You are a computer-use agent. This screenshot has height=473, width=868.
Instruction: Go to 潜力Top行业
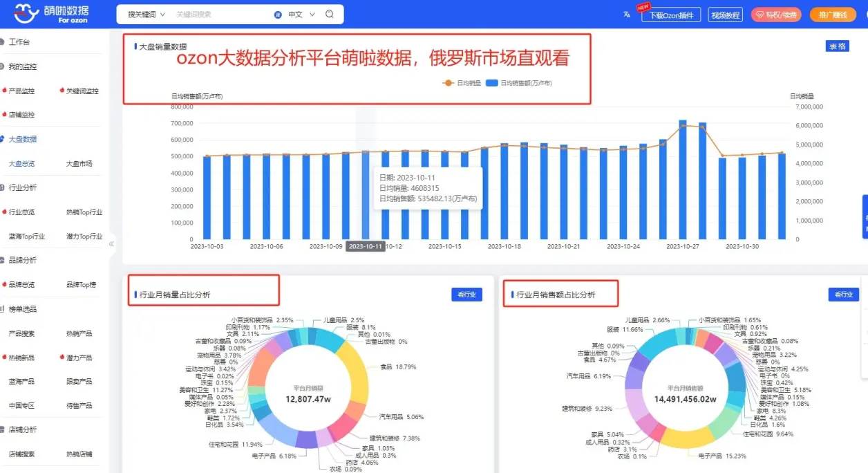pyautogui.click(x=84, y=236)
